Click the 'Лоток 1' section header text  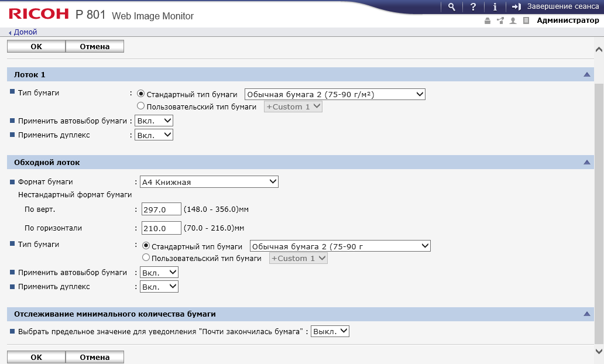30,75
